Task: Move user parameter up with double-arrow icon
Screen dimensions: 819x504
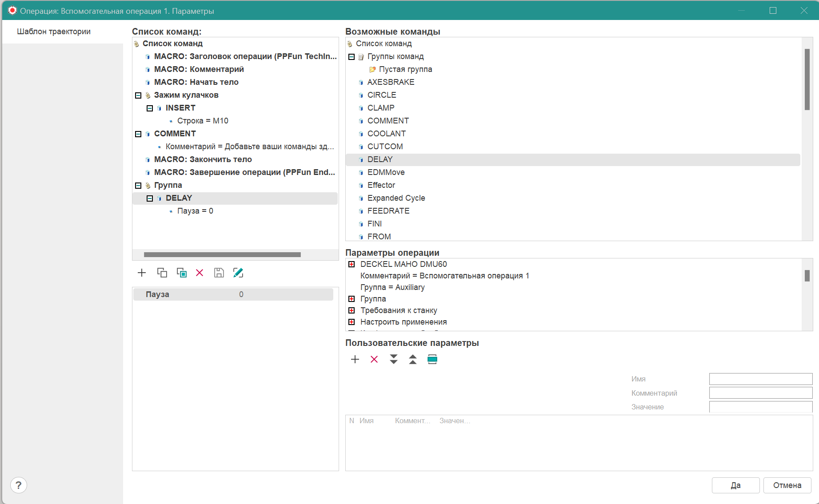Action: pos(413,359)
